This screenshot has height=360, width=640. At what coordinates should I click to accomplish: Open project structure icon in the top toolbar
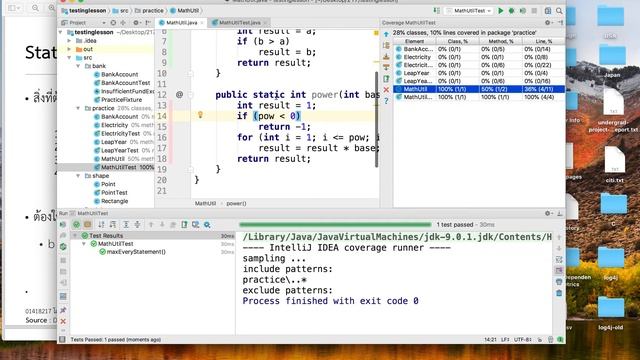tap(548, 11)
